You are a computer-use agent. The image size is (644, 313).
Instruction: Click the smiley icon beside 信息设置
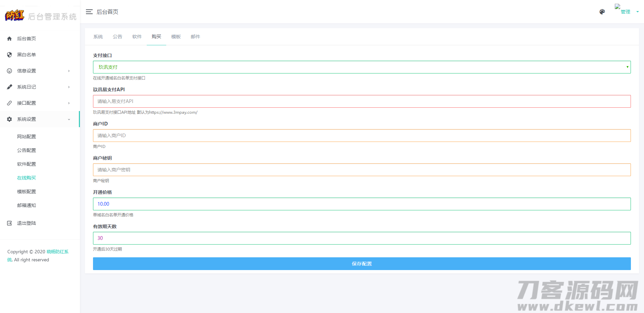click(x=9, y=71)
